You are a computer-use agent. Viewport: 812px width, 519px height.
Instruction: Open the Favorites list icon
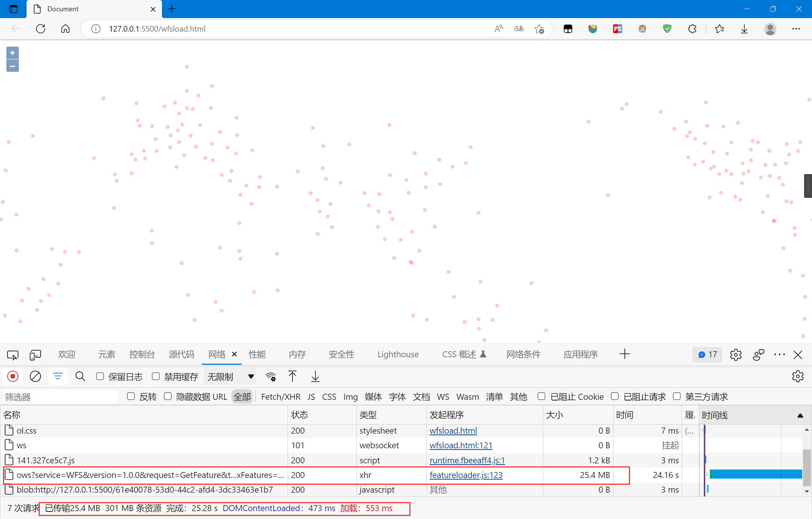[720, 29]
